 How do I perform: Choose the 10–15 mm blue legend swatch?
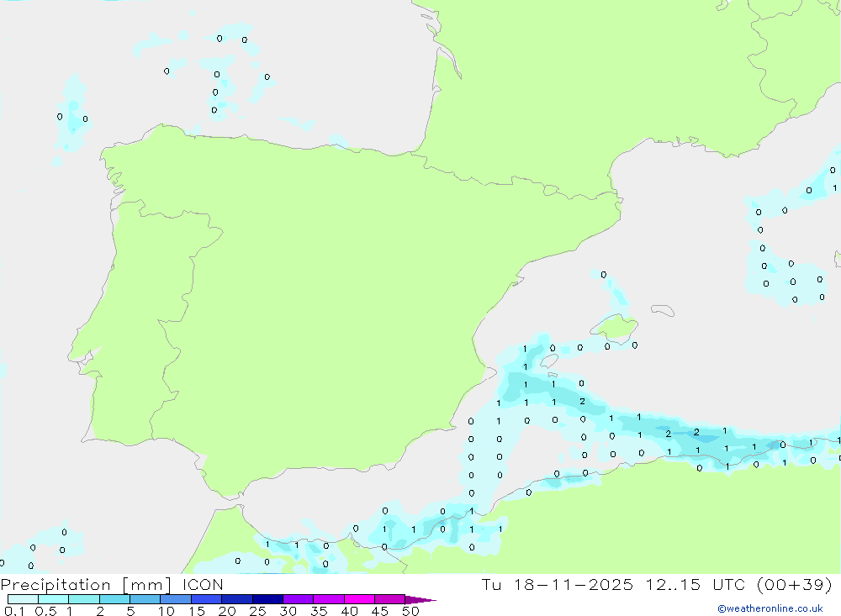click(176, 599)
